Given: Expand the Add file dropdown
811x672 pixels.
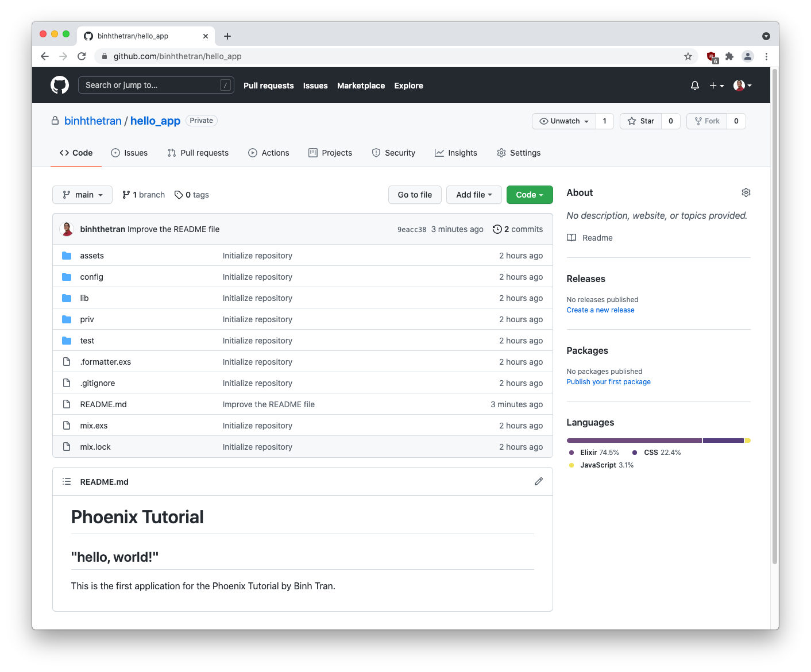Looking at the screenshot, I should 473,195.
